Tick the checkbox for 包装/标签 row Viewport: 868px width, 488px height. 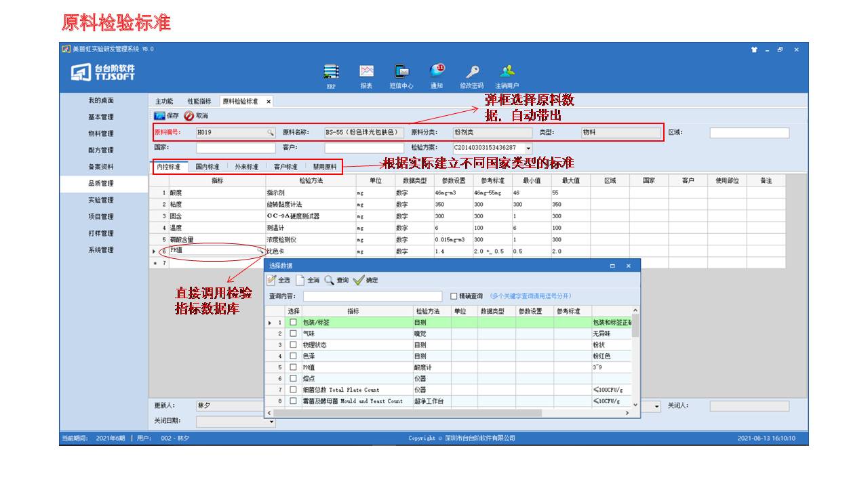tap(293, 323)
